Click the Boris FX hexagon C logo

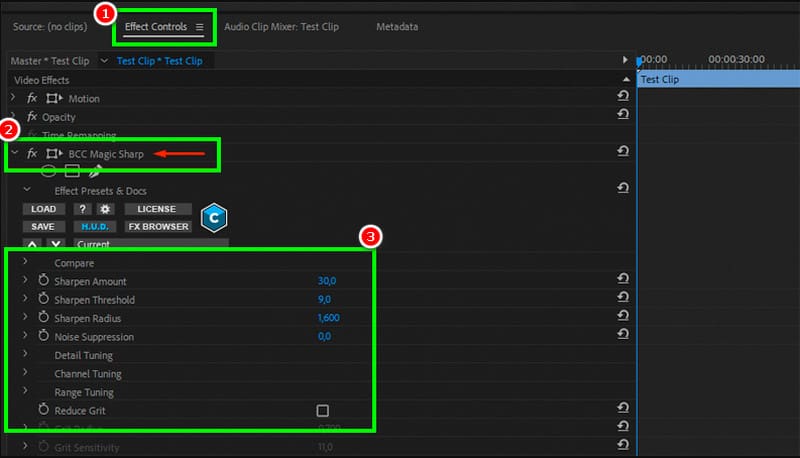tap(213, 217)
